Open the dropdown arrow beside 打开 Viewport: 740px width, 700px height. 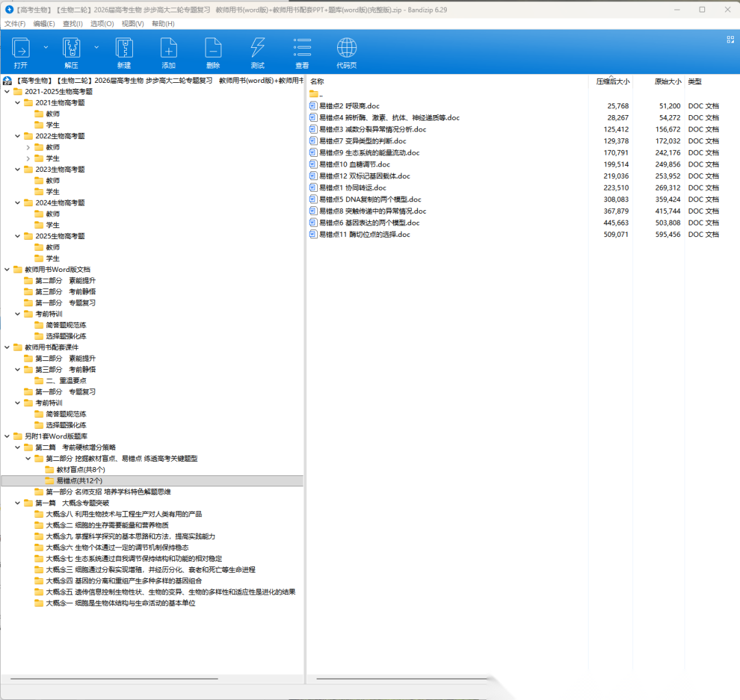46,47
